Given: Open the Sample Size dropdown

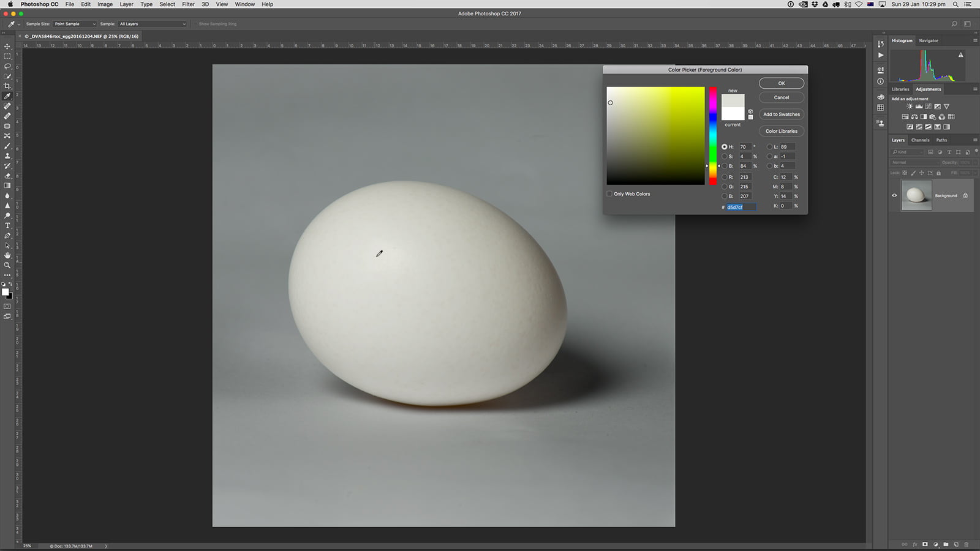Looking at the screenshot, I should point(75,24).
